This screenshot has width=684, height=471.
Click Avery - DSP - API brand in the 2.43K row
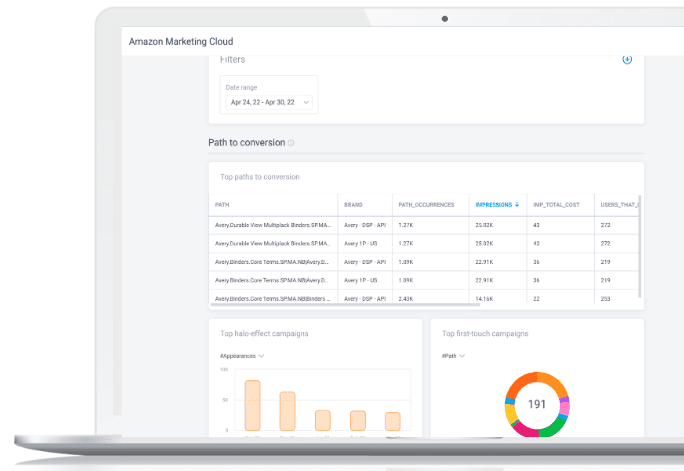tap(365, 299)
